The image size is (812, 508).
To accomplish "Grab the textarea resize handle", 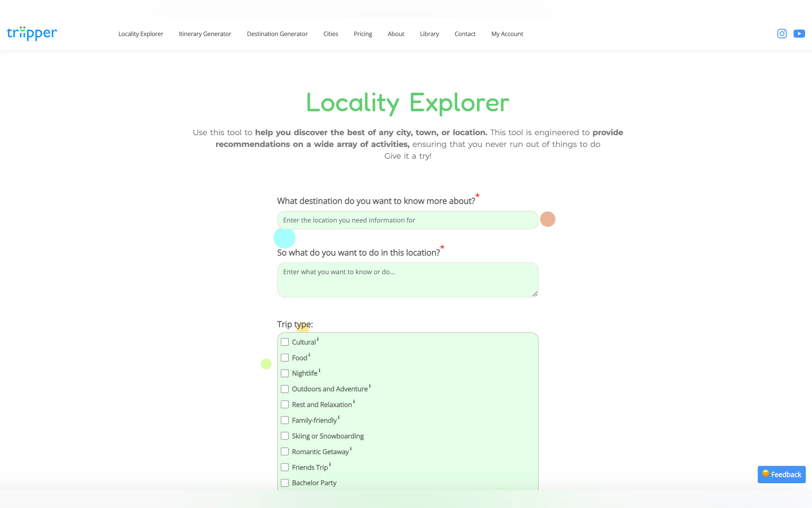I will pos(535,294).
